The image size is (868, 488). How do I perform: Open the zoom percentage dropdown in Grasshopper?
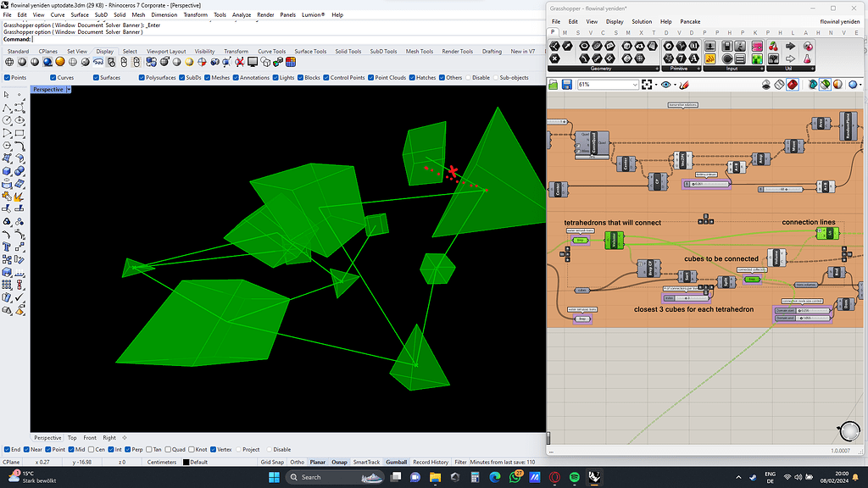point(635,85)
